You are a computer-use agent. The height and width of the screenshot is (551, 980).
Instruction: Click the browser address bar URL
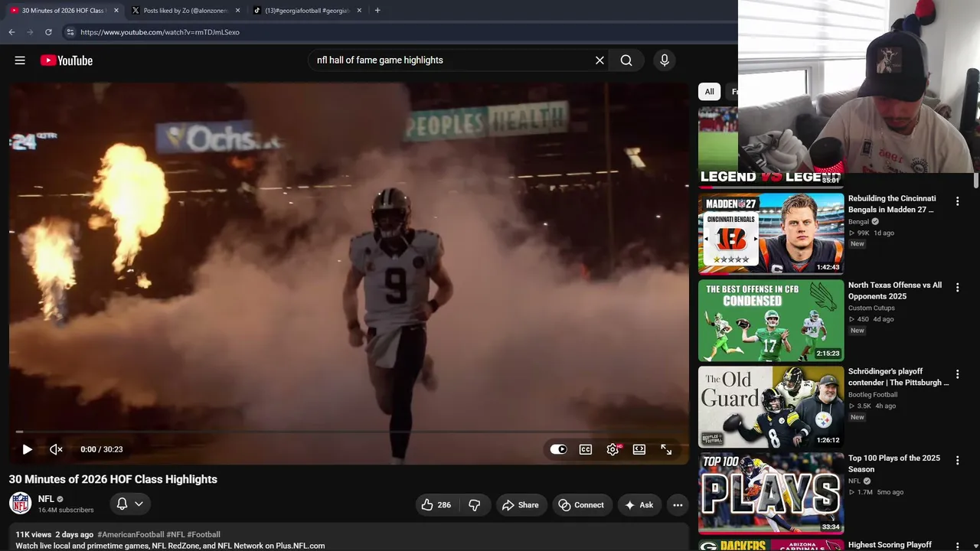160,32
